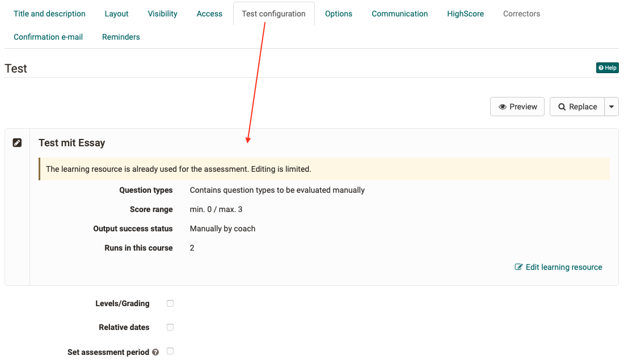Open the Confirmation e-mail tab
This screenshot has height=364, width=624.
48,36
